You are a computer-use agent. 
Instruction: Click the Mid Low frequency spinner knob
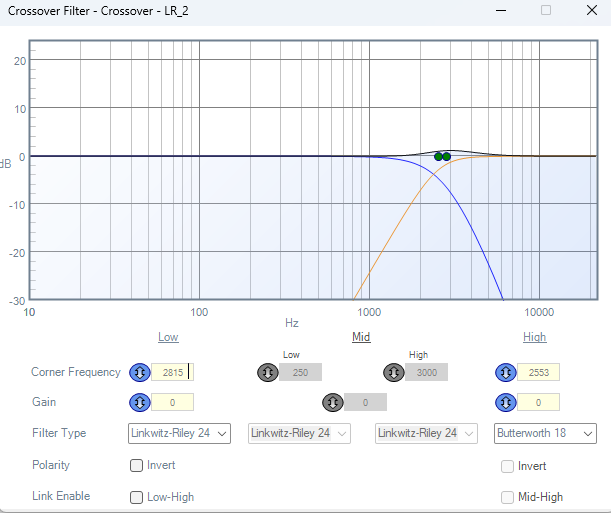(x=268, y=372)
